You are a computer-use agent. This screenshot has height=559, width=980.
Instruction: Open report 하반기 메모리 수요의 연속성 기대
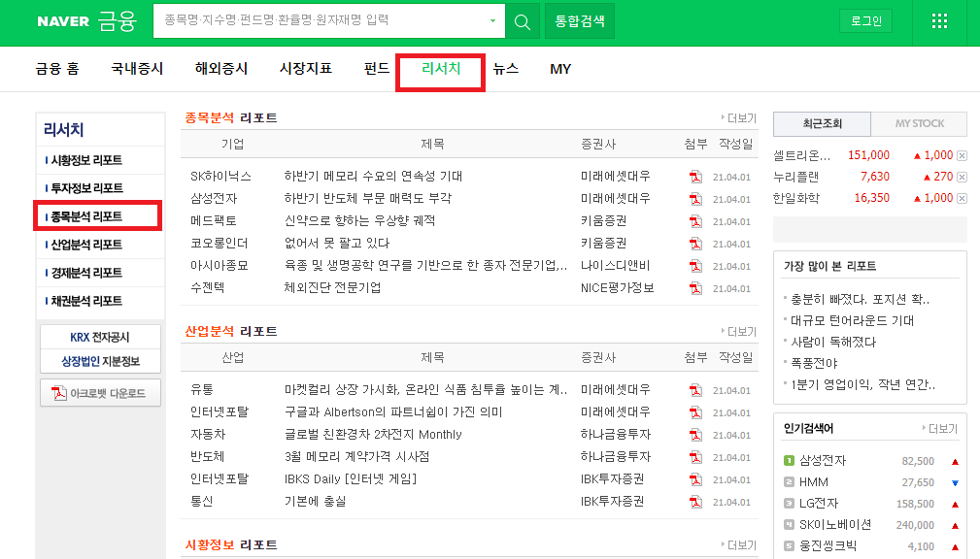(x=373, y=176)
